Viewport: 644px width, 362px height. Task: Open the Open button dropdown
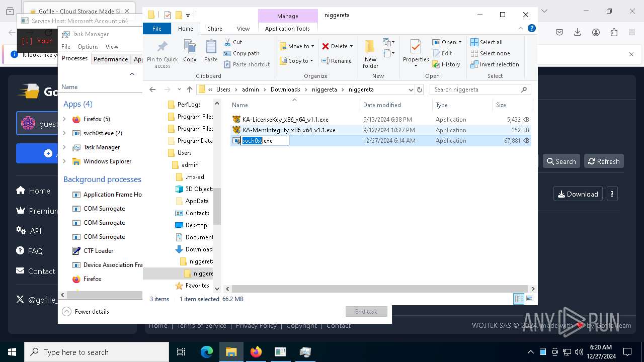point(447,42)
